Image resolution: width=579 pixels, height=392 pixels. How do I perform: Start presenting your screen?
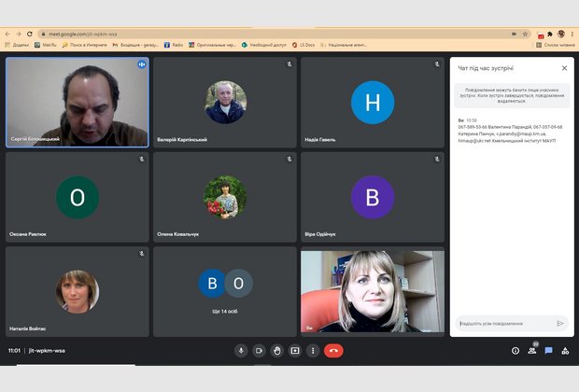click(294, 351)
